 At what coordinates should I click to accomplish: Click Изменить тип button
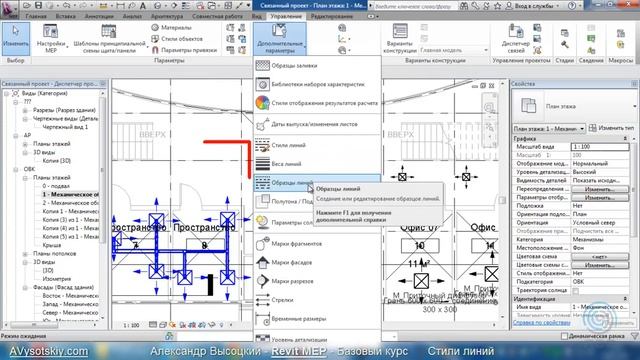click(x=612, y=128)
